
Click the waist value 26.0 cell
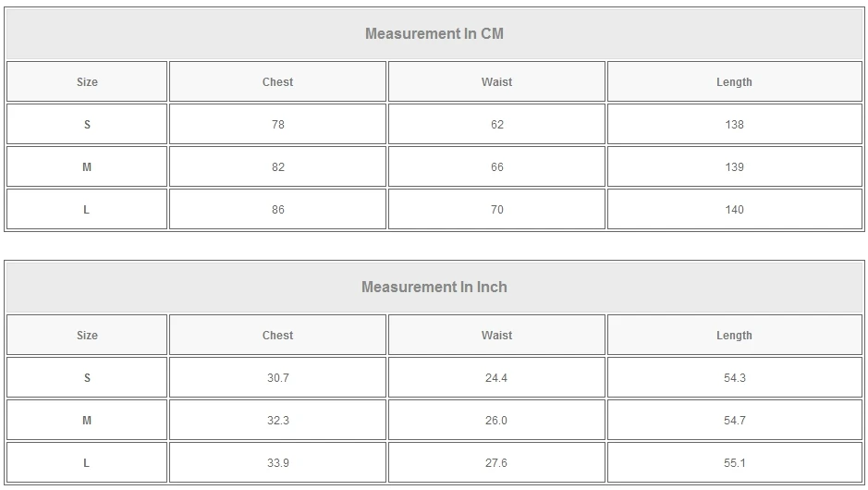(496, 421)
